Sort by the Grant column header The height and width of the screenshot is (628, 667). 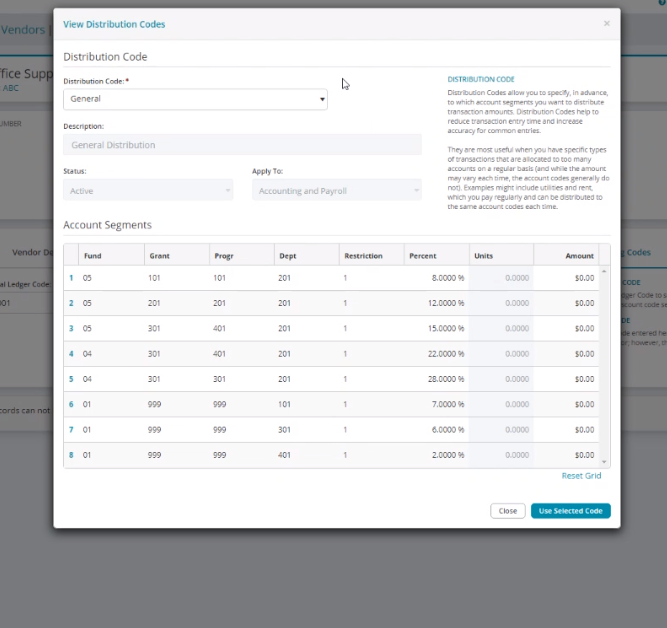[x=177, y=256]
